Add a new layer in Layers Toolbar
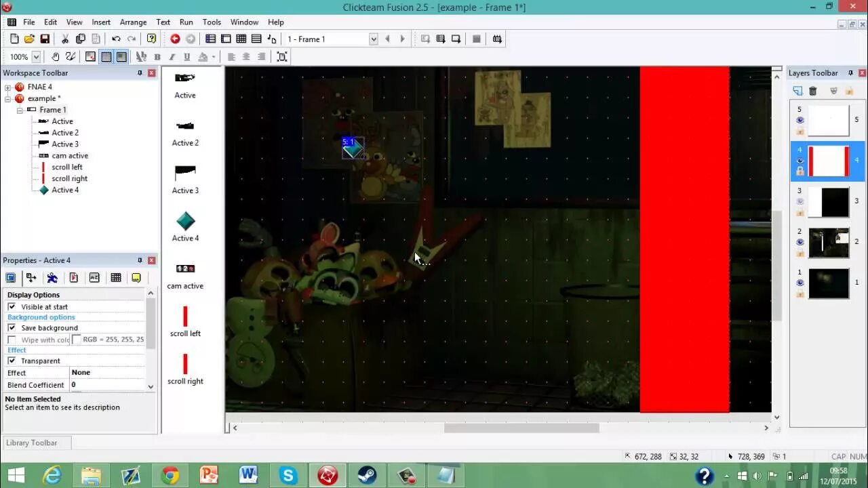868x488 pixels. [797, 91]
